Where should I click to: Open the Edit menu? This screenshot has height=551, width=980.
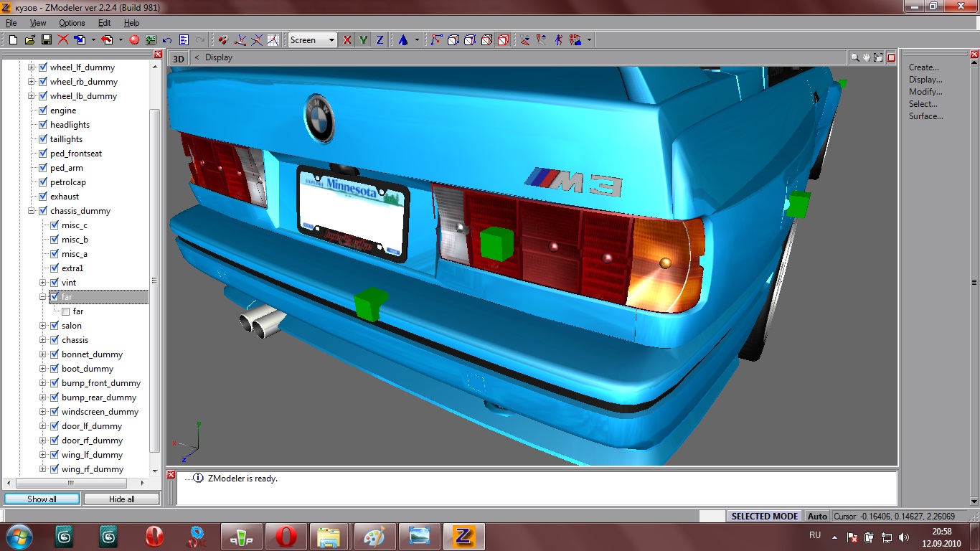point(104,23)
